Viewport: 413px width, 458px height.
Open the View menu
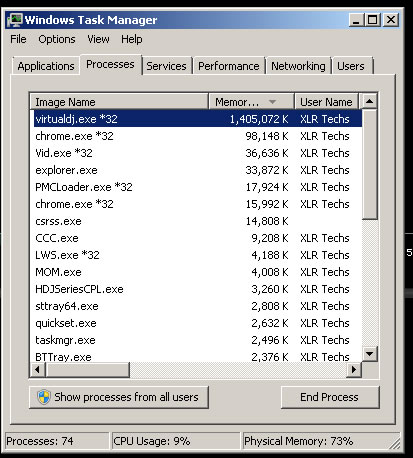tap(98, 39)
